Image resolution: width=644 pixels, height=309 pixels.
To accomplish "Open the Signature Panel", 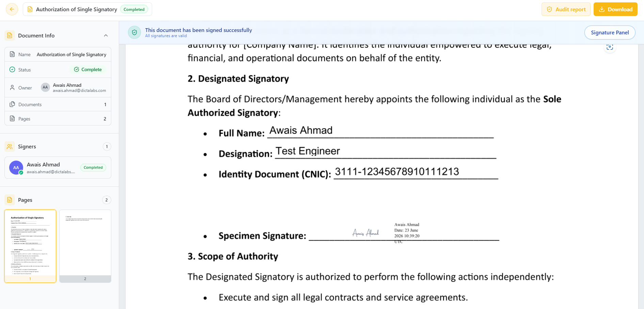I will pyautogui.click(x=610, y=33).
